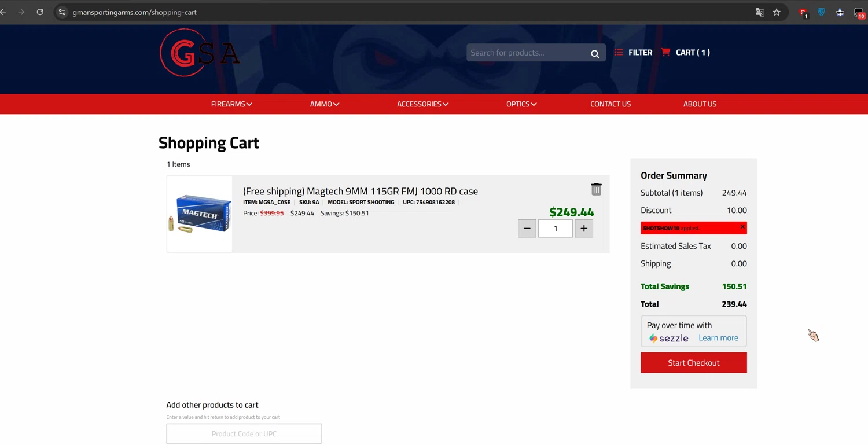Expand the ACCESSORIES menu
868x445 pixels.
point(422,104)
